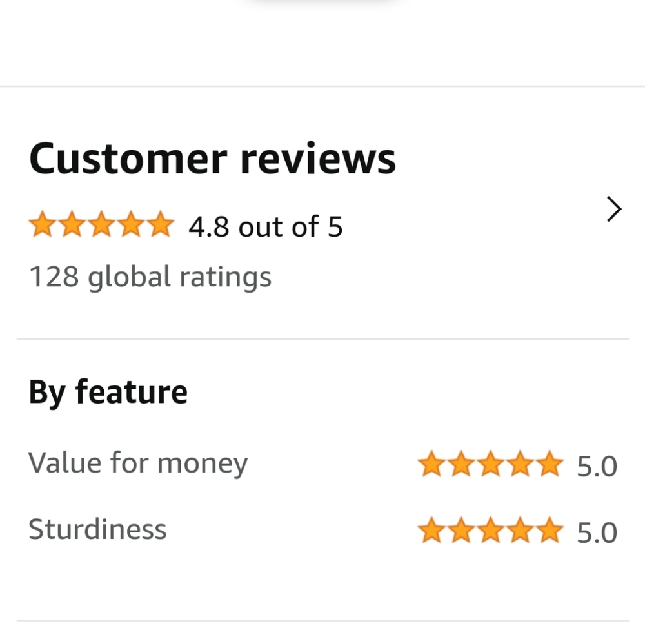Click the second star of the overall rating
The image size is (645, 644).
click(72, 226)
